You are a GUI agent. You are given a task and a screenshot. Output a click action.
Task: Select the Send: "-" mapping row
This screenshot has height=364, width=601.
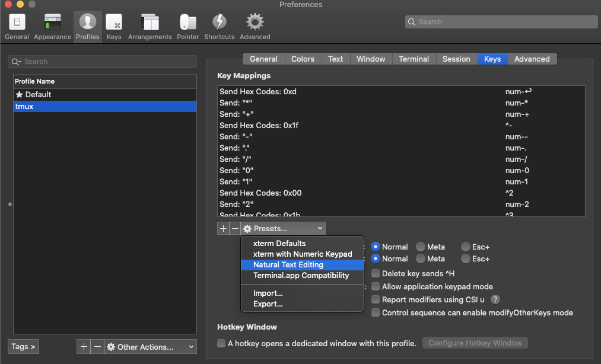[x=401, y=137]
